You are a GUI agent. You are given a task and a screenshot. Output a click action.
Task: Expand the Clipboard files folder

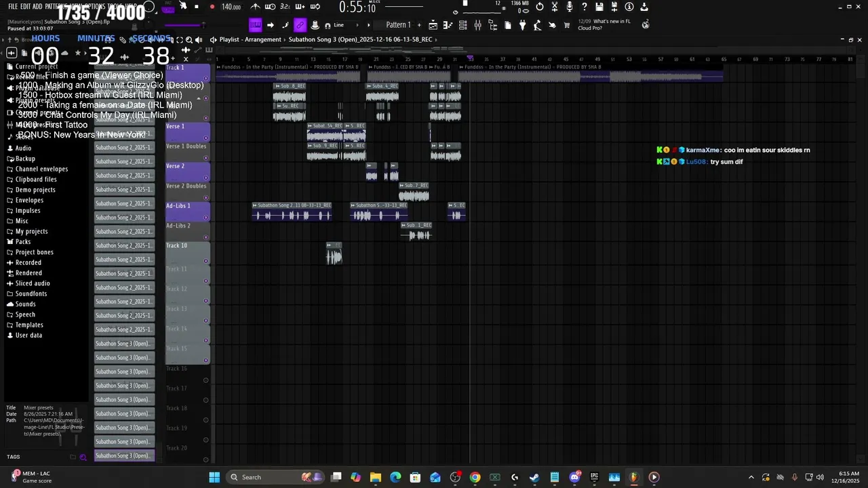[36, 180]
